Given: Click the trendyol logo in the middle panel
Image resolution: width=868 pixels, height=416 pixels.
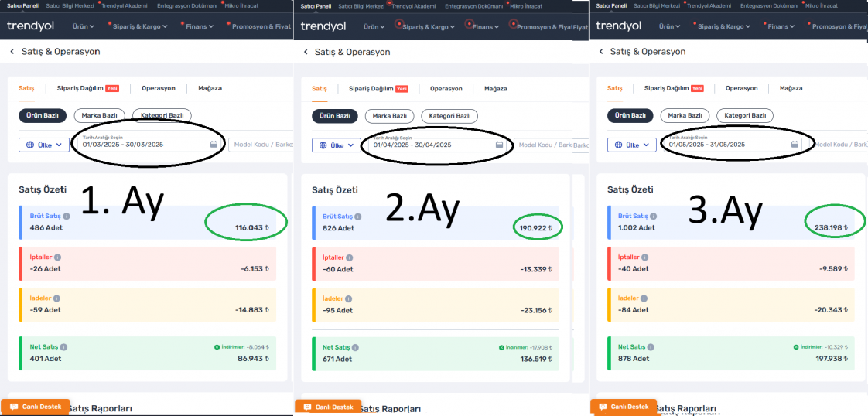Looking at the screenshot, I should tap(325, 26).
